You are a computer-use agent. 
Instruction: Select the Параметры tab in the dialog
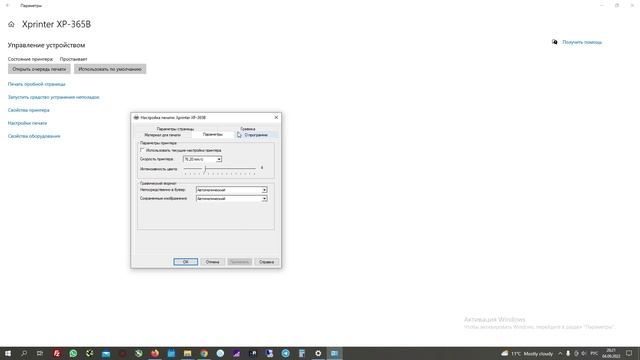click(x=213, y=135)
